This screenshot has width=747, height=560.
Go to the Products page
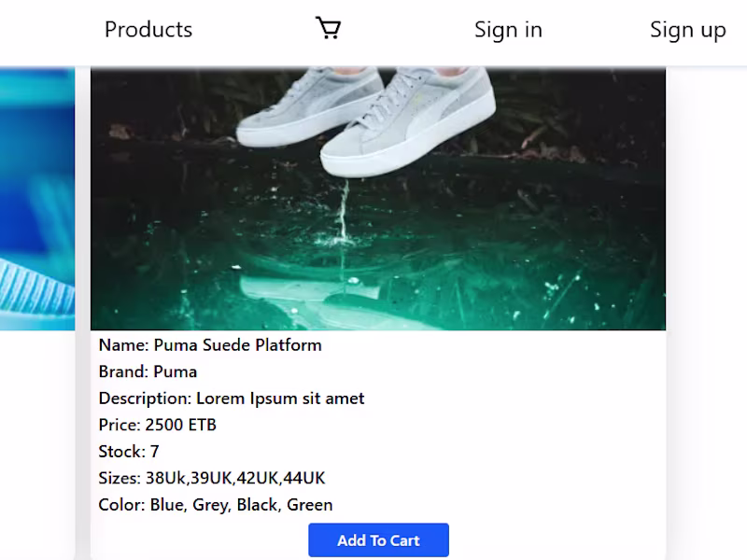148,30
